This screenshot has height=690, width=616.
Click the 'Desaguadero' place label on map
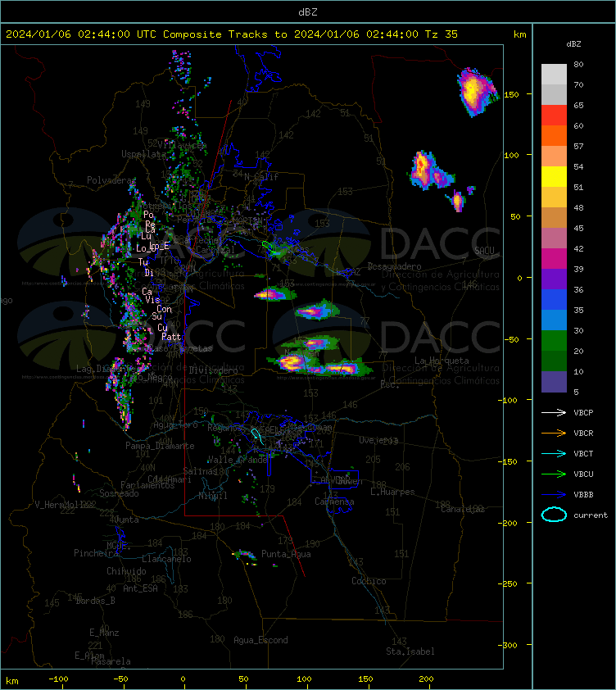click(394, 266)
